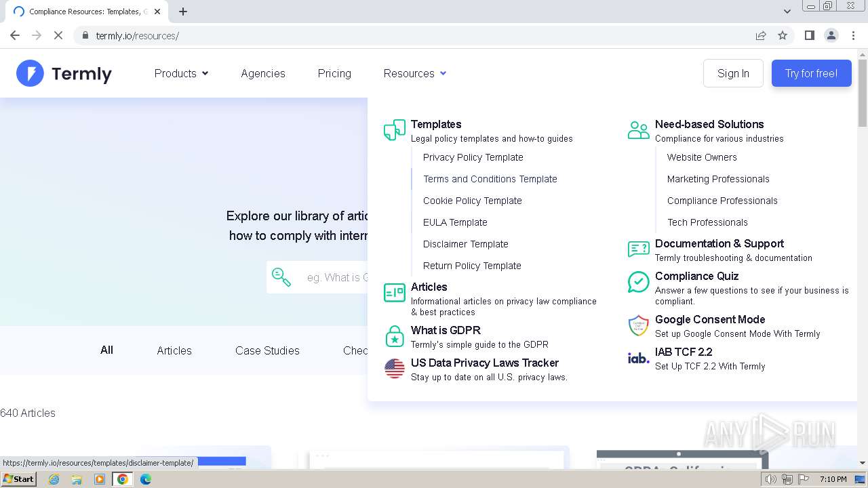Click the What is GDPR lock icon
868x488 pixels.
point(395,336)
